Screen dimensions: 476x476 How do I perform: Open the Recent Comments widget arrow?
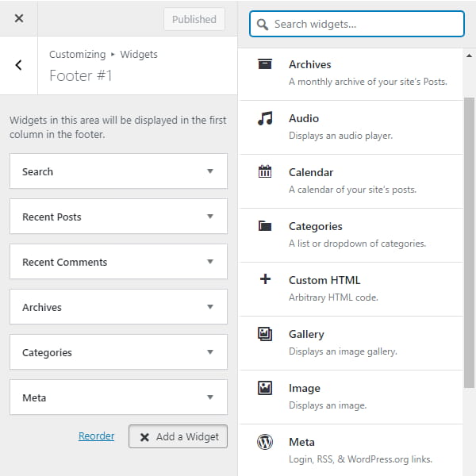point(210,262)
